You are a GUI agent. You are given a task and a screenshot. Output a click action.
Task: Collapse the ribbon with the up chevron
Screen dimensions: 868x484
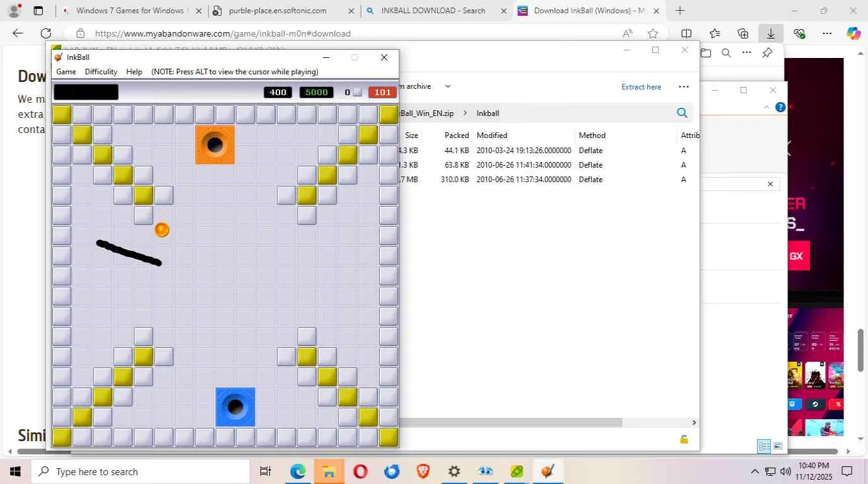(x=766, y=108)
